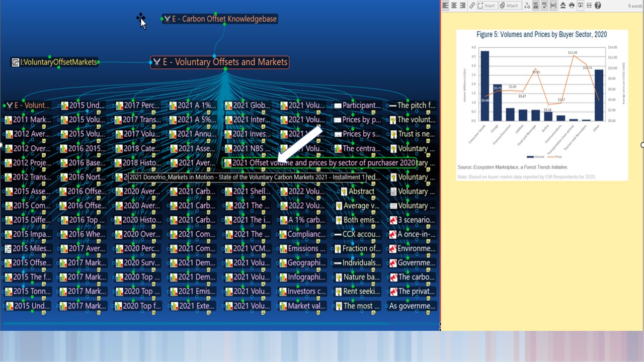Viewport: 644px width, 362px height.
Task: Toggle ABC 123 word count icon
Action: 536,6
